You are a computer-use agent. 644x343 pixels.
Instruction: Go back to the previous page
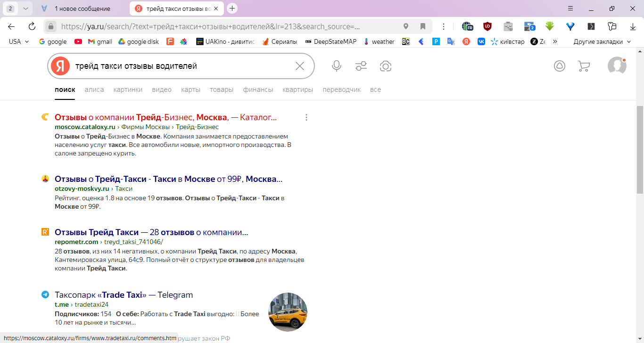(11, 26)
